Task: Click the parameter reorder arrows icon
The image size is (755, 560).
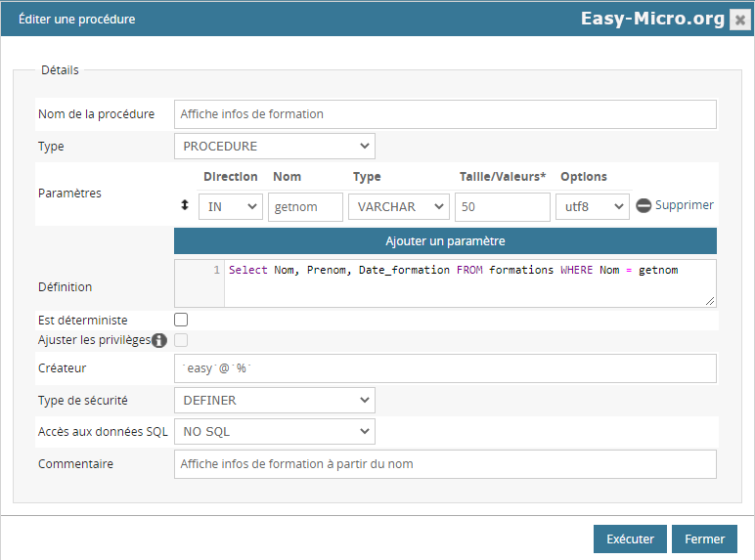Action: (x=185, y=205)
